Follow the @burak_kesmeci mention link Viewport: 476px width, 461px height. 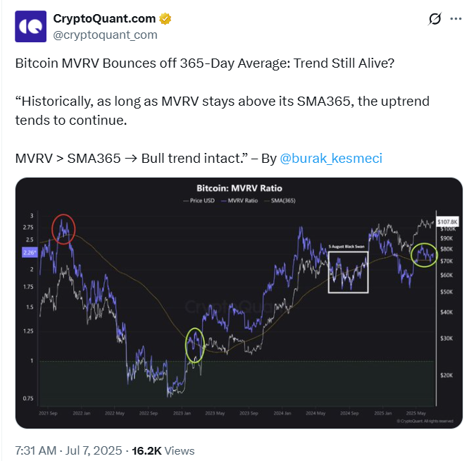[331, 159]
